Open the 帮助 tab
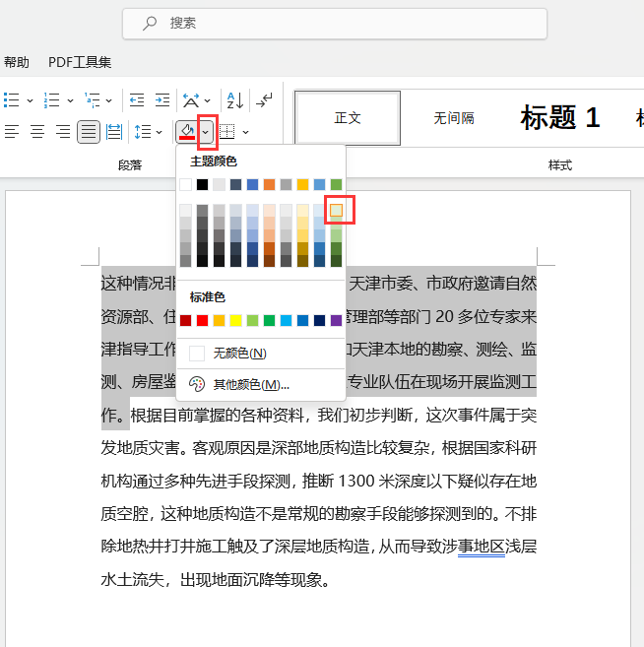 tap(17, 62)
